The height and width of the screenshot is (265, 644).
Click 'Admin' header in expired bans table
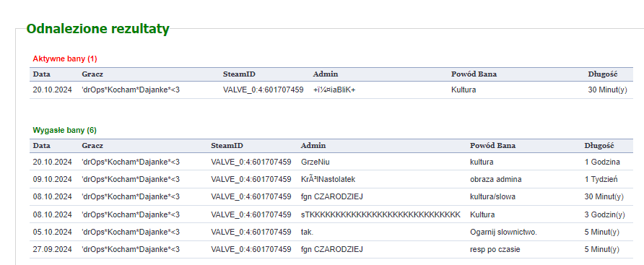coord(313,145)
